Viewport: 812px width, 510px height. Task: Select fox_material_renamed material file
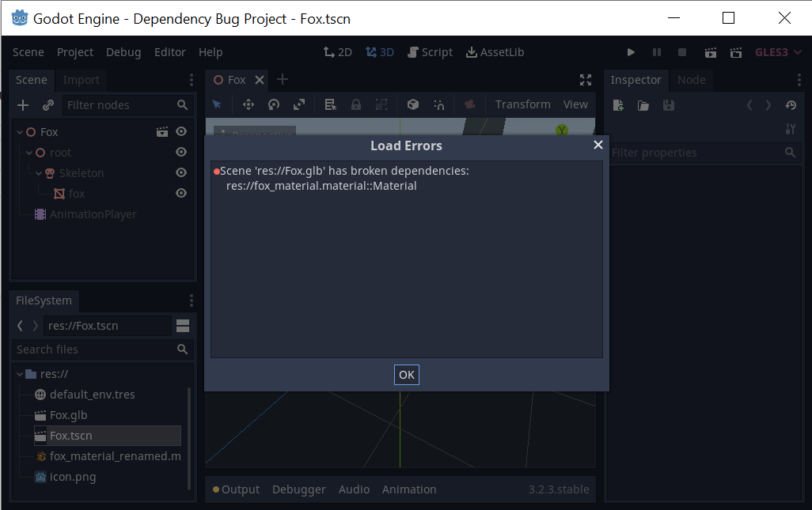pyautogui.click(x=108, y=456)
